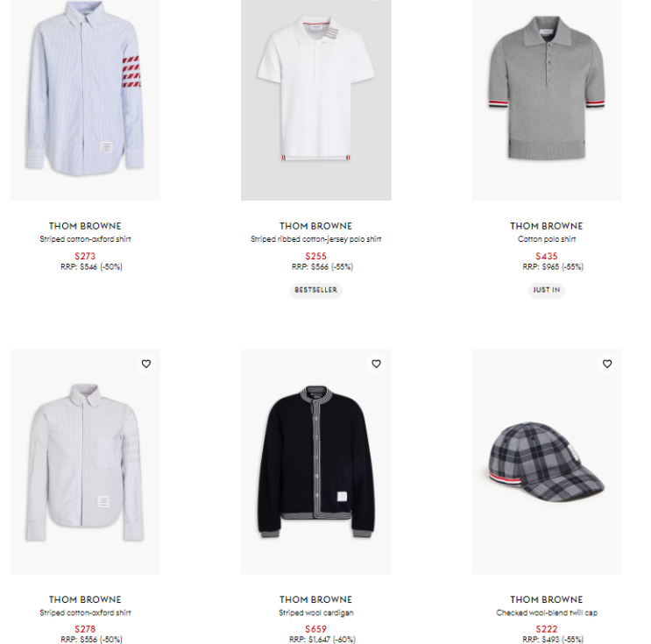Open 'Striped ribbed cotton-jersey polo shirt' link
The image size is (651, 644).
(316, 239)
